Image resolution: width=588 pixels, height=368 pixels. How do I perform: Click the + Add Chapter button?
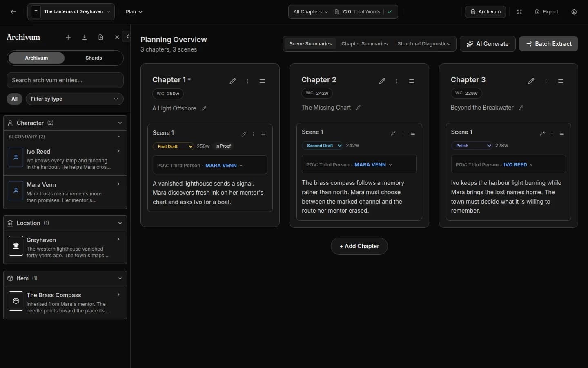coord(359,246)
